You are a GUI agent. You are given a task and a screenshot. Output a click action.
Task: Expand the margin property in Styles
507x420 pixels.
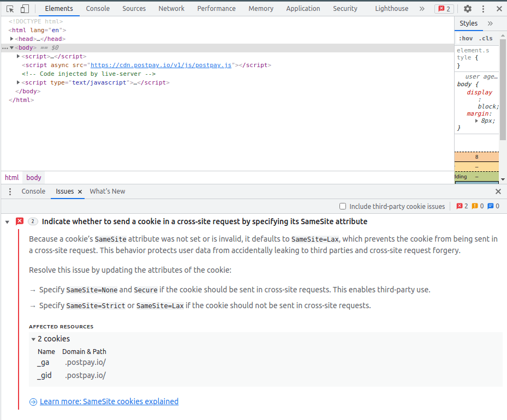point(476,121)
